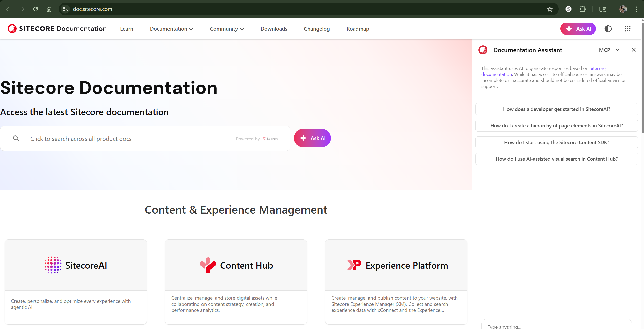Open Chrome three-dot menu
The image size is (644, 329).
637,9
